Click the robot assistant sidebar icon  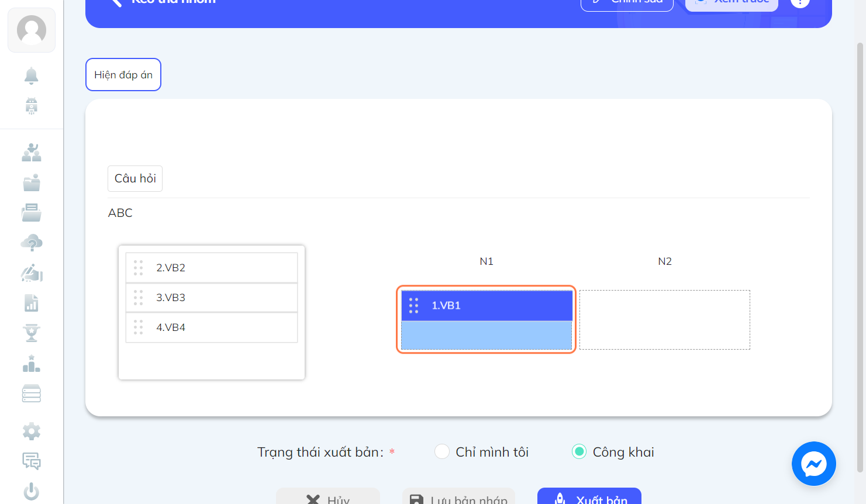click(32, 106)
